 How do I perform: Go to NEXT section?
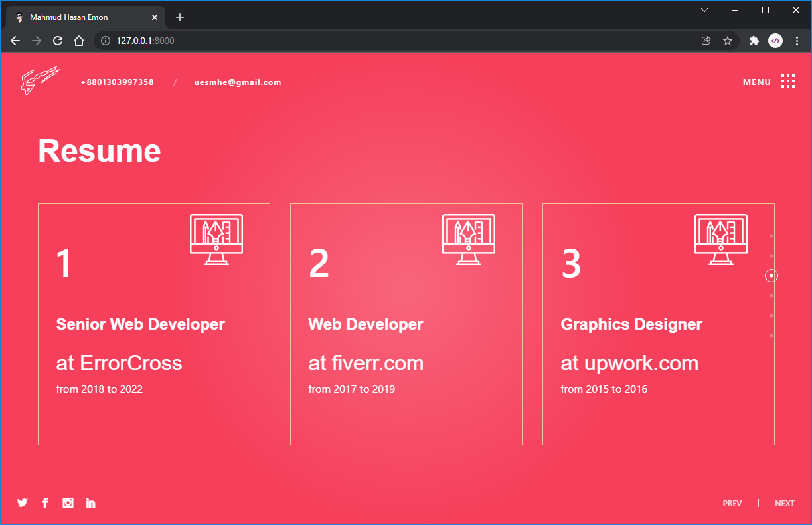[785, 504]
